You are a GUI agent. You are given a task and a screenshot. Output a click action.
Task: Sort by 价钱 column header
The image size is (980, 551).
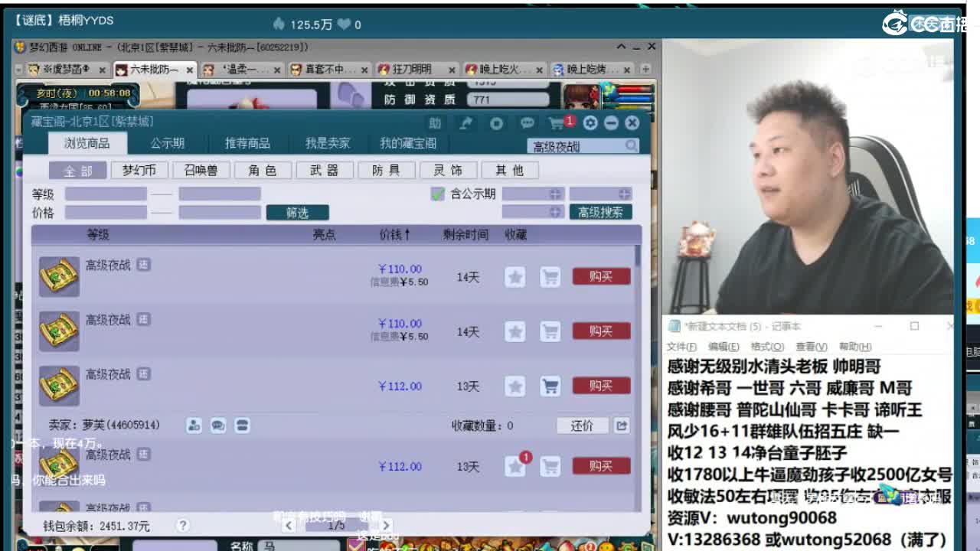(x=394, y=235)
